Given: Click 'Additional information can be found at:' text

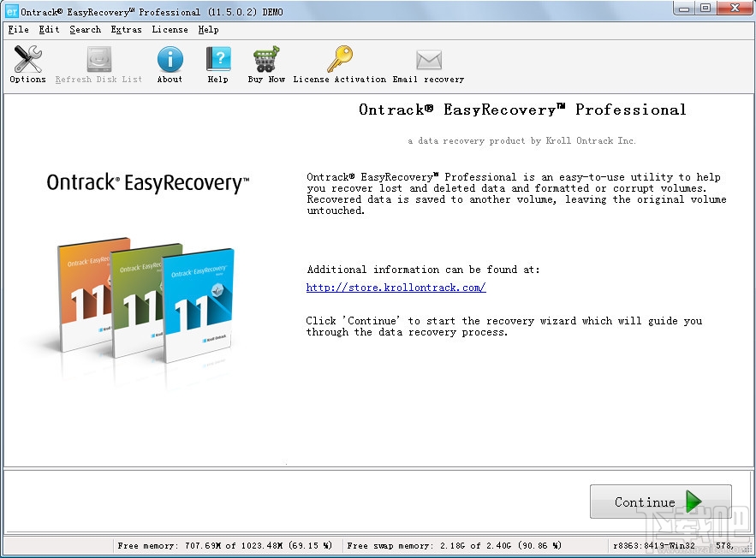Looking at the screenshot, I should (x=423, y=270).
